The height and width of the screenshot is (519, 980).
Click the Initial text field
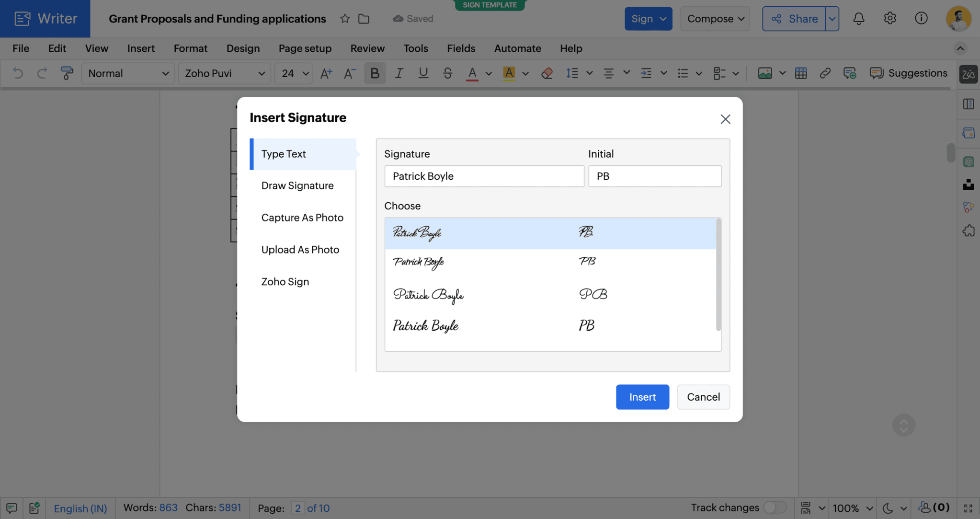coord(655,176)
